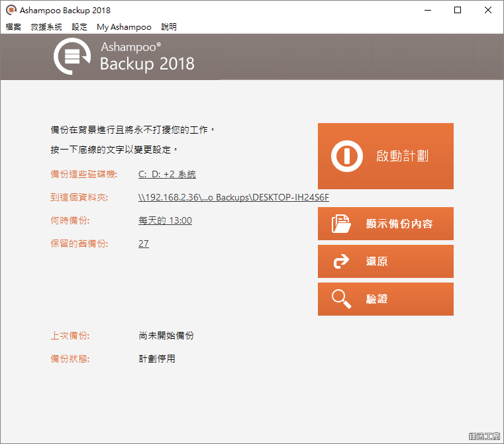Change kept backups count '27' link
Image resolution: width=504 pixels, height=444 pixels.
pyautogui.click(x=144, y=244)
